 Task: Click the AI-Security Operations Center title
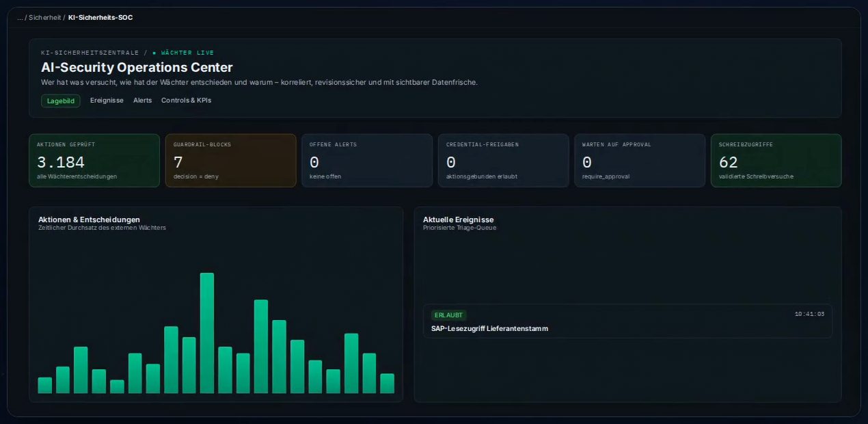click(x=137, y=68)
